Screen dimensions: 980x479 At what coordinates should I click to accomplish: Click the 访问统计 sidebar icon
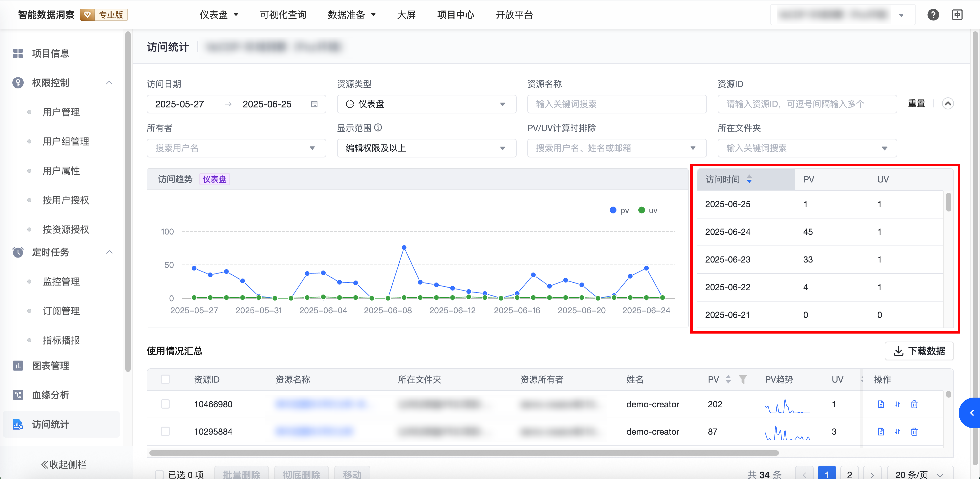tap(18, 424)
